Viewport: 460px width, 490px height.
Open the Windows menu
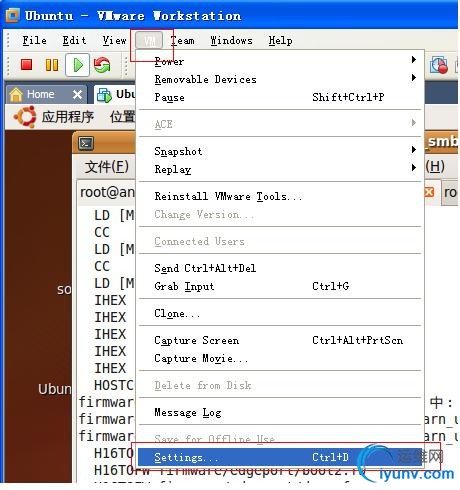[x=231, y=41]
